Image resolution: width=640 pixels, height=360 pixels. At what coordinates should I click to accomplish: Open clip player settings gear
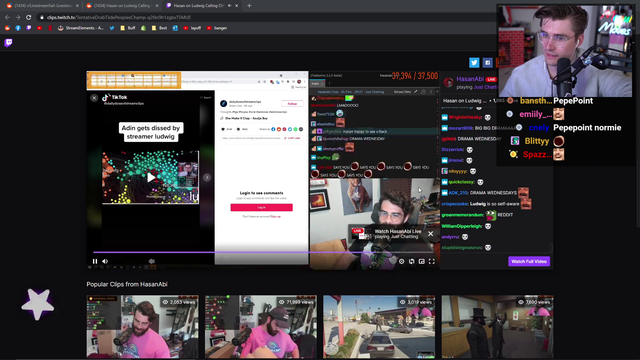[401, 261]
